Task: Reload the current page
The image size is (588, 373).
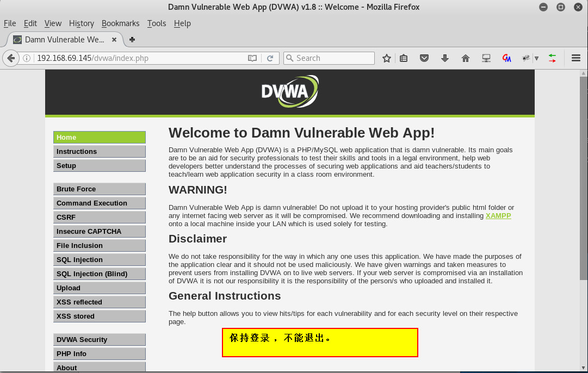Action: pyautogui.click(x=270, y=58)
